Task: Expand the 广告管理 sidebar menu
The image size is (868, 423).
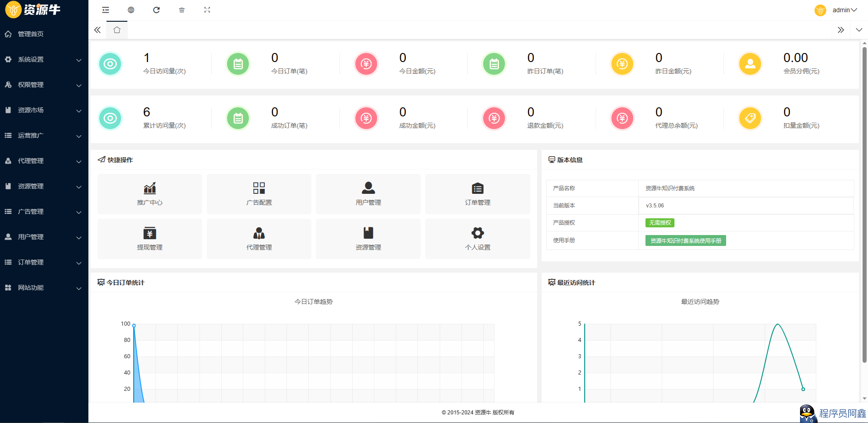Action: (44, 211)
